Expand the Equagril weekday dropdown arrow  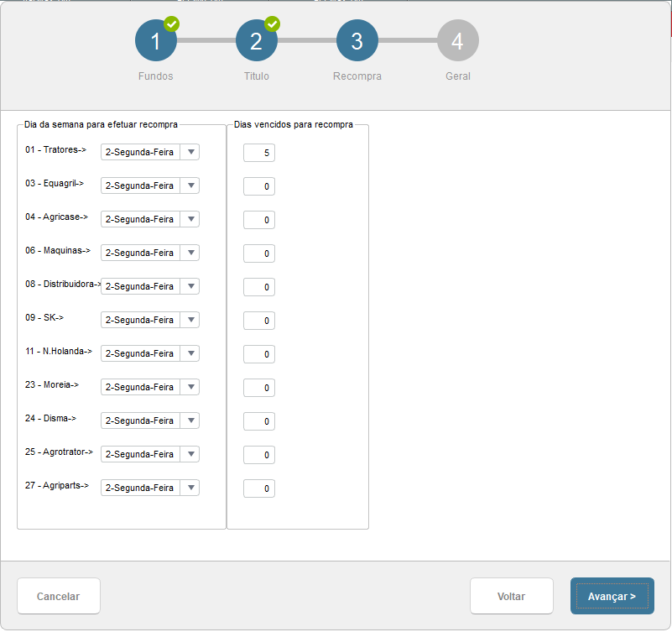point(191,185)
